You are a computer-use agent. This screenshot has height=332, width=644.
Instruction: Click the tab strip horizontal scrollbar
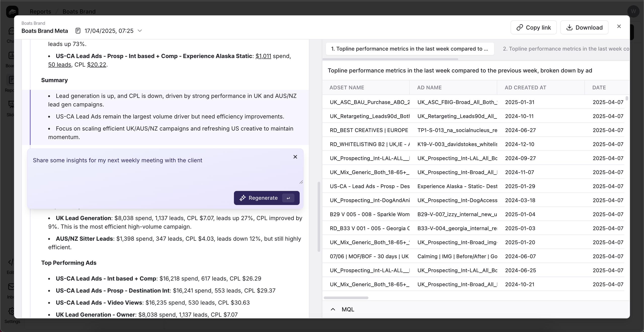click(x=390, y=59)
